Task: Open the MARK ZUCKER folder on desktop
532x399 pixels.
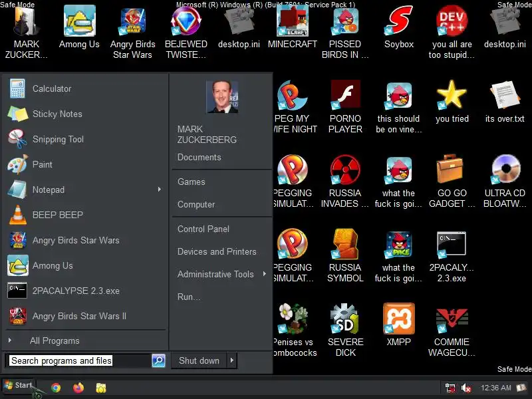Action: click(x=27, y=32)
